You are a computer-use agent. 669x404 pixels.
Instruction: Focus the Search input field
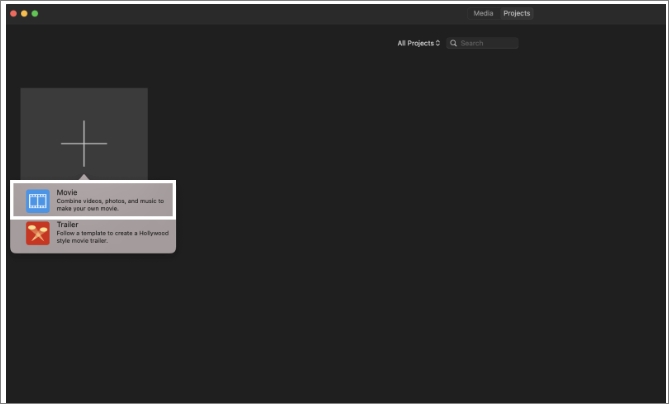(x=487, y=44)
